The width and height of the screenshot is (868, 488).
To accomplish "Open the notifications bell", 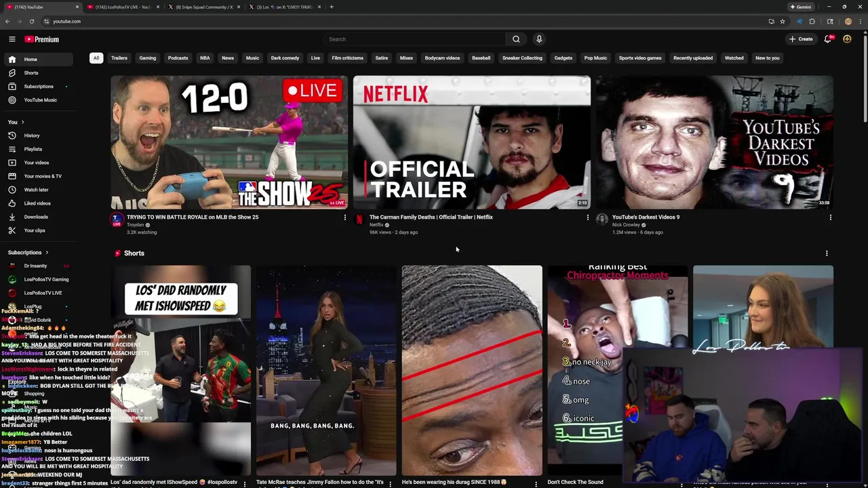I will tap(827, 39).
